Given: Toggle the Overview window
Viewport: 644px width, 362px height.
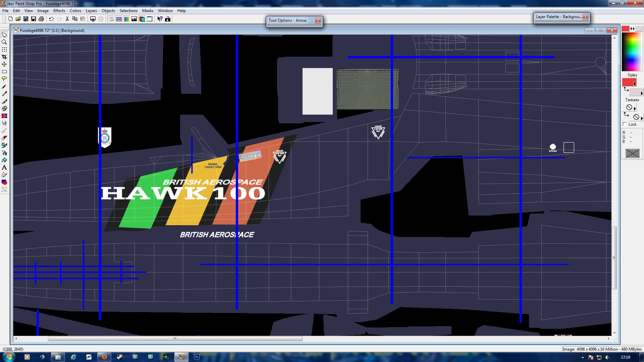Looking at the screenshot, I should coord(150,19).
